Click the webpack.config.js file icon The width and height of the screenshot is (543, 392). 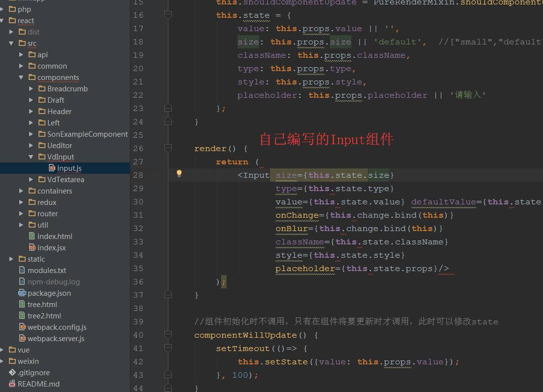(22, 327)
